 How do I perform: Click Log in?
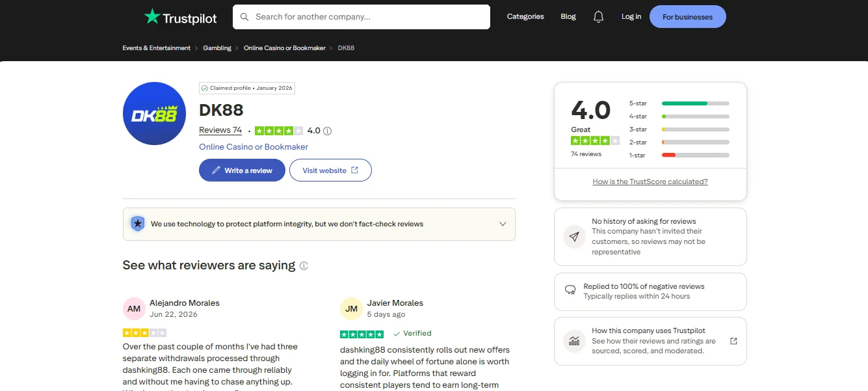tap(631, 17)
